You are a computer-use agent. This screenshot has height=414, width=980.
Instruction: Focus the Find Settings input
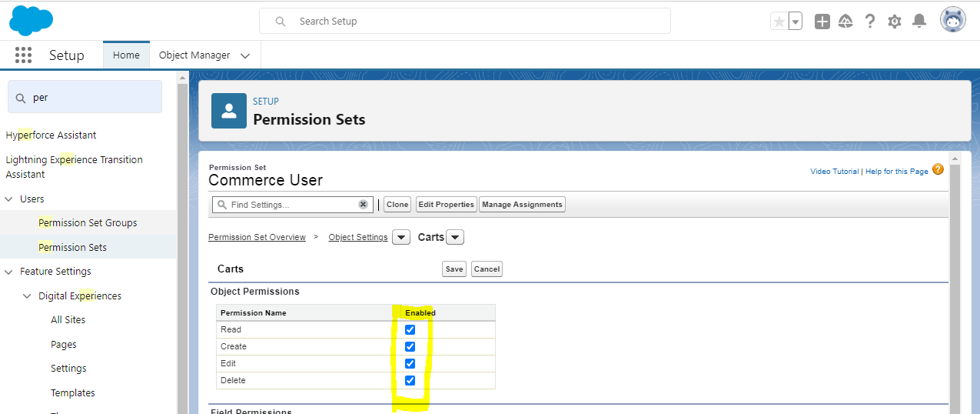coord(292,205)
